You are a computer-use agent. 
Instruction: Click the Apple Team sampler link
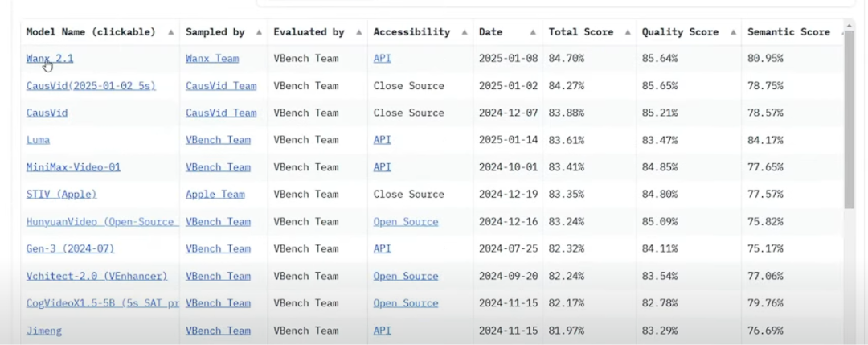[x=215, y=195]
